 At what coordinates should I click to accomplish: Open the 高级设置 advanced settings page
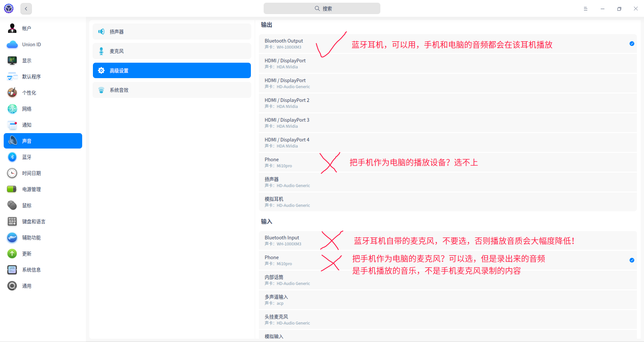172,70
